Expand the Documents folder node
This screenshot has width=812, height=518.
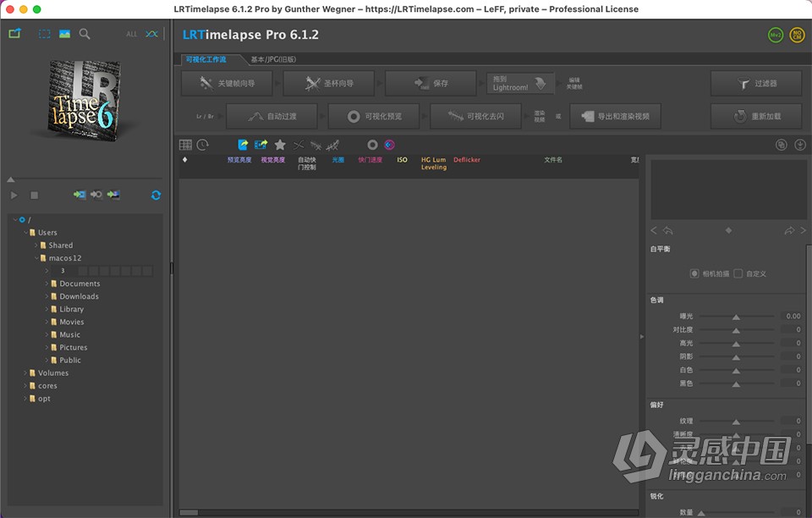[x=47, y=284]
